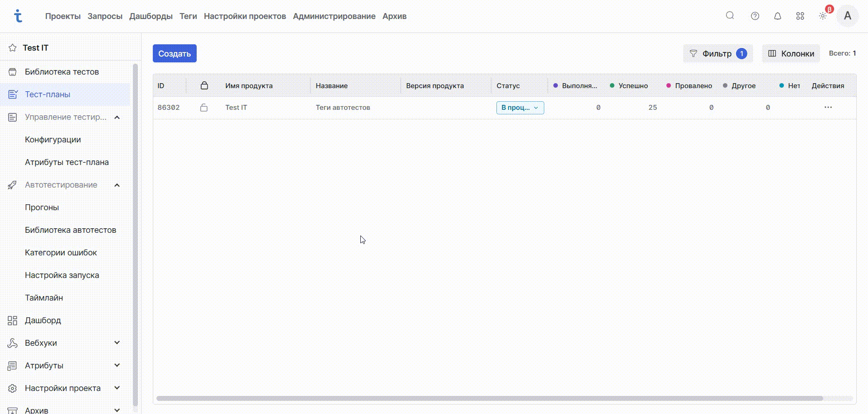Collapse Управление тестированием section
This screenshot has width=868, height=414.
tap(117, 118)
